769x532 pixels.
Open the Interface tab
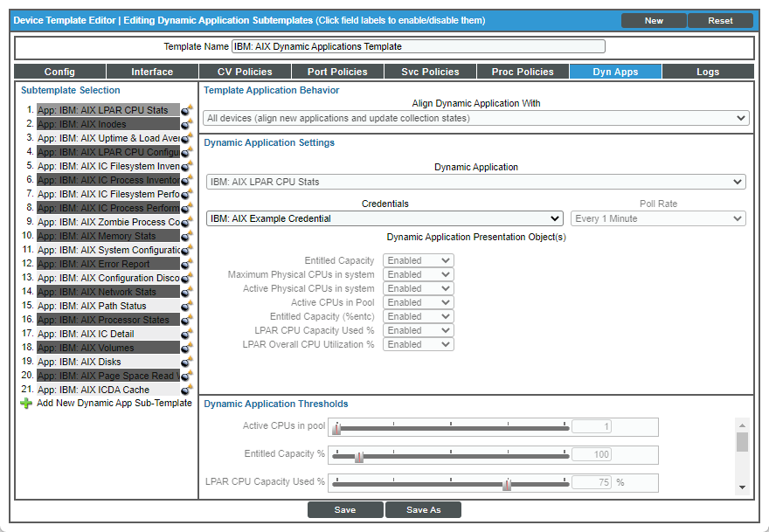click(153, 72)
